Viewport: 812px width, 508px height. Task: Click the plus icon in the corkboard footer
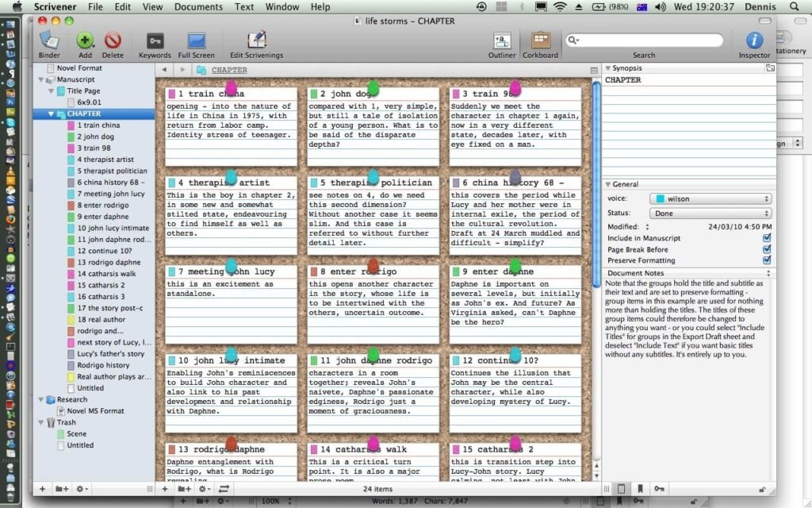click(x=165, y=488)
